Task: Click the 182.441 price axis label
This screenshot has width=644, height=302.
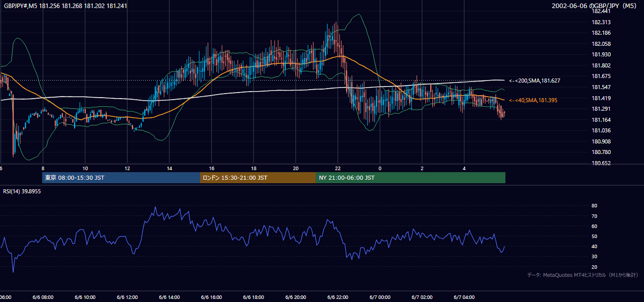Action: click(x=601, y=11)
